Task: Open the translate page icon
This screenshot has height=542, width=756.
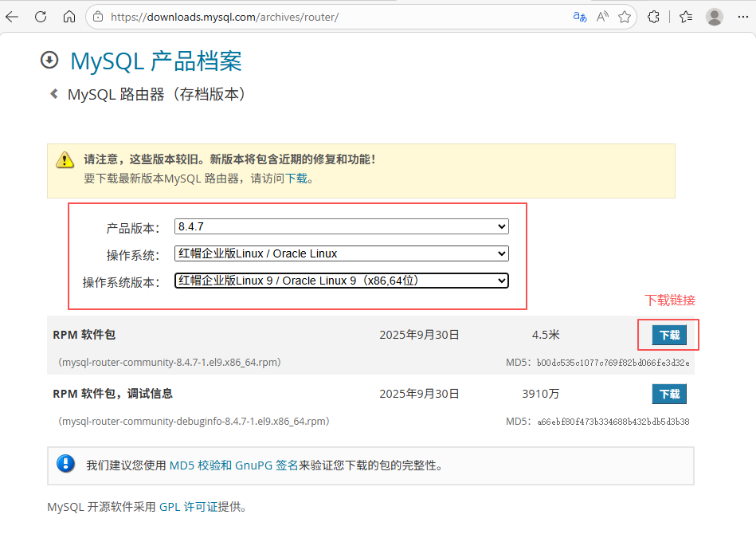Action: (x=579, y=17)
